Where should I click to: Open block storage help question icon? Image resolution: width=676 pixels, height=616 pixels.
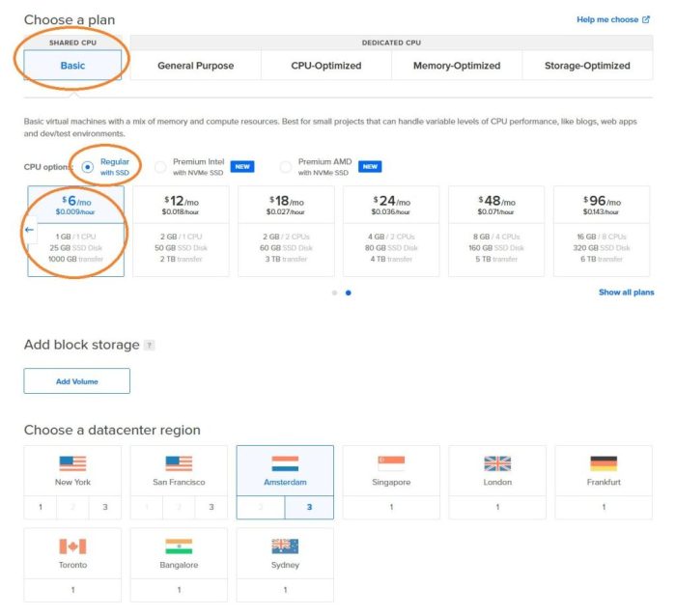149,345
